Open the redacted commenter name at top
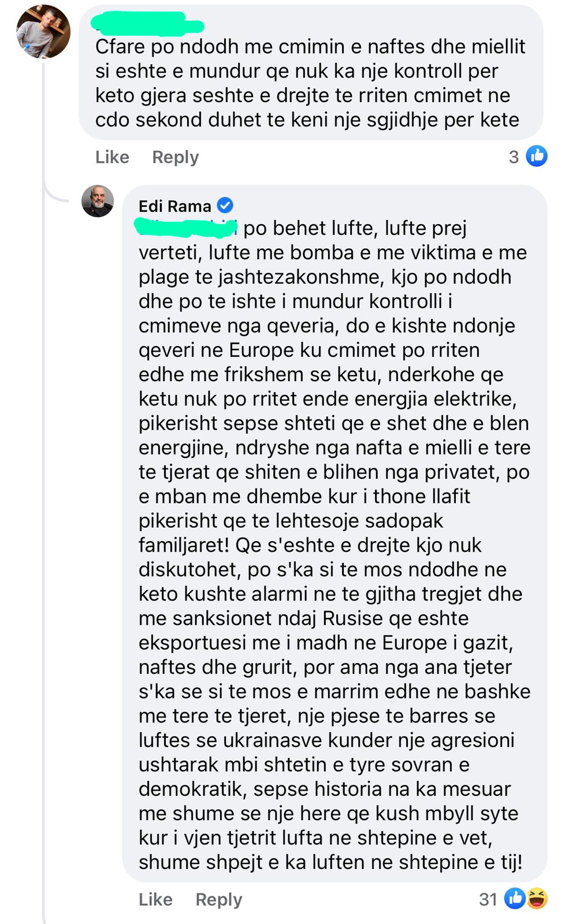The width and height of the screenshot is (580, 924). 147,23
